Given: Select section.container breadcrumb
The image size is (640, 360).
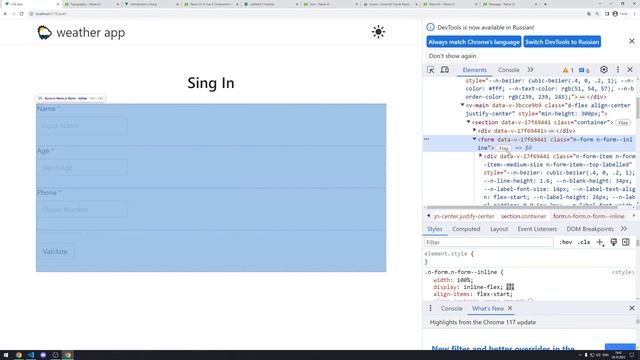Looking at the screenshot, I should pos(523,216).
